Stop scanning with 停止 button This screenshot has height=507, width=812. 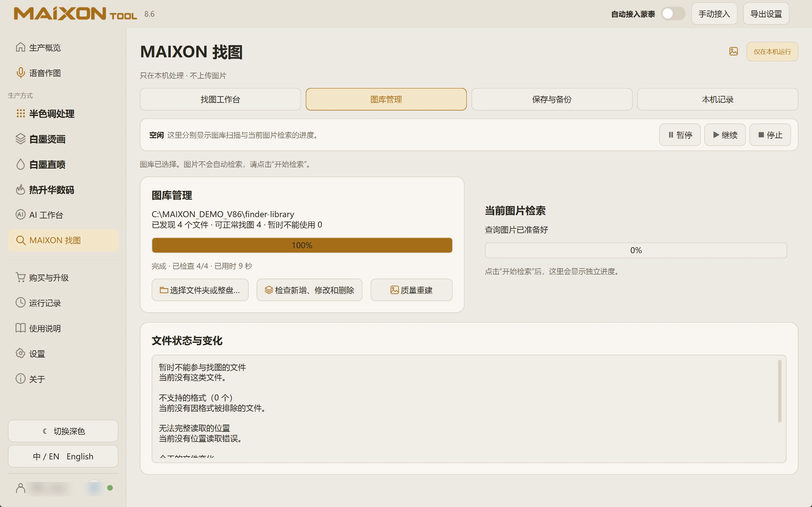[x=770, y=135]
